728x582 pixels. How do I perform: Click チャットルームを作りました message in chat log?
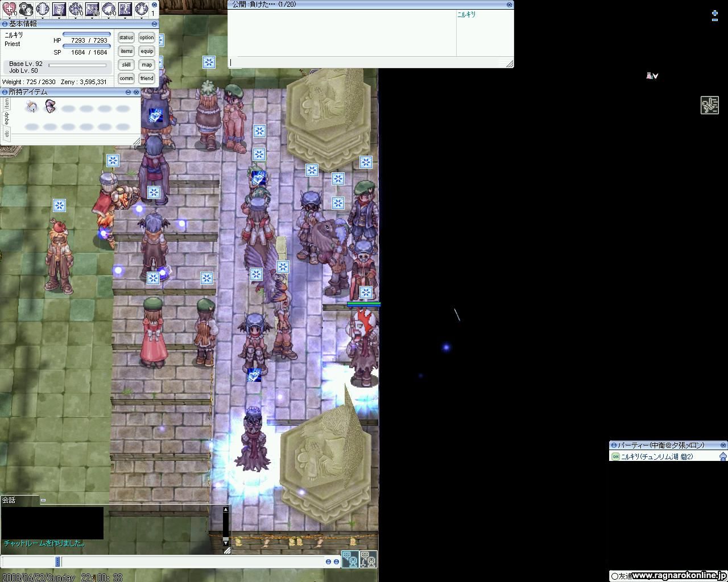coord(45,543)
